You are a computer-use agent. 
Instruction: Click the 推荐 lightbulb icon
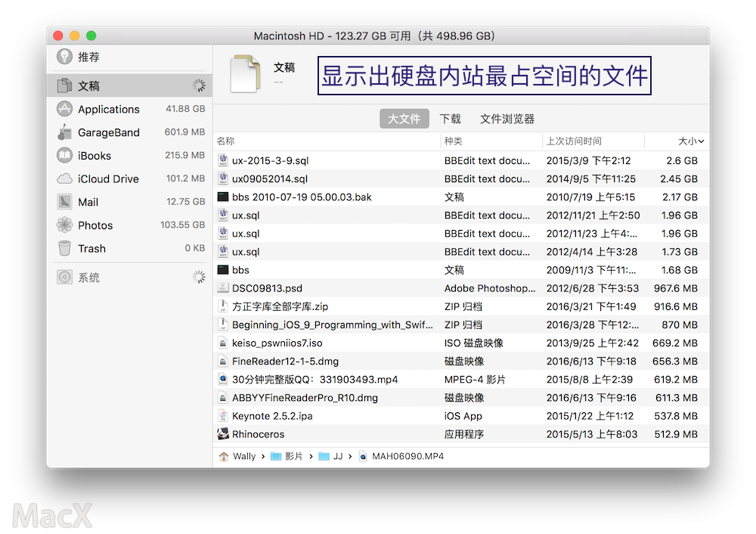(64, 57)
